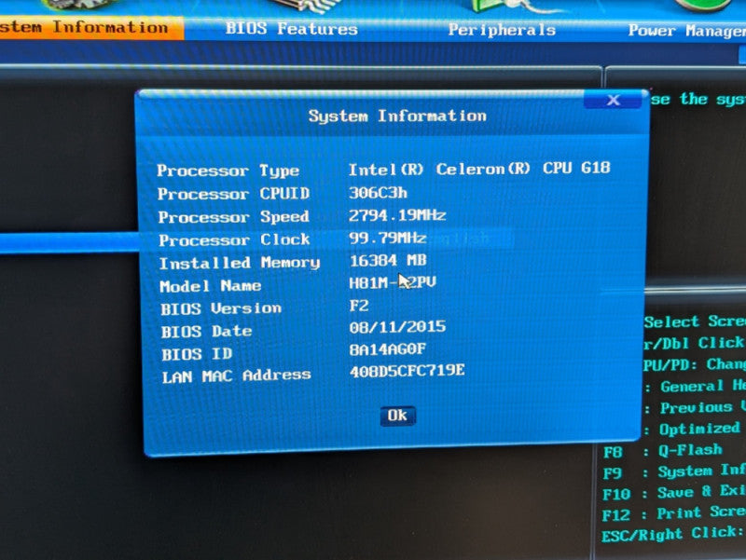Select the LAN MAC Address 408D5CFC719E
746x560 pixels.
408,371
